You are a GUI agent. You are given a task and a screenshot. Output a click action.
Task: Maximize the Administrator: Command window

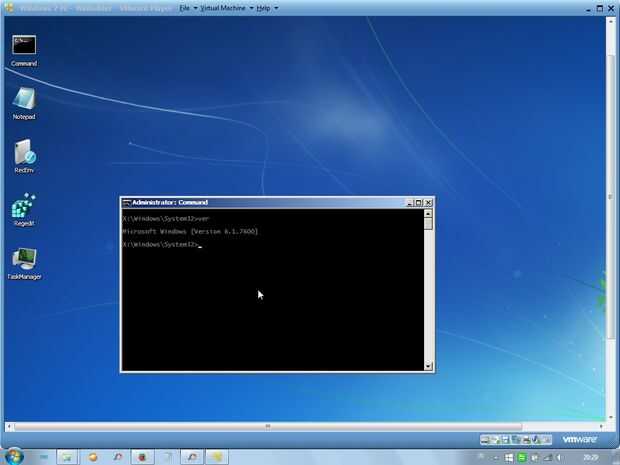coord(418,203)
